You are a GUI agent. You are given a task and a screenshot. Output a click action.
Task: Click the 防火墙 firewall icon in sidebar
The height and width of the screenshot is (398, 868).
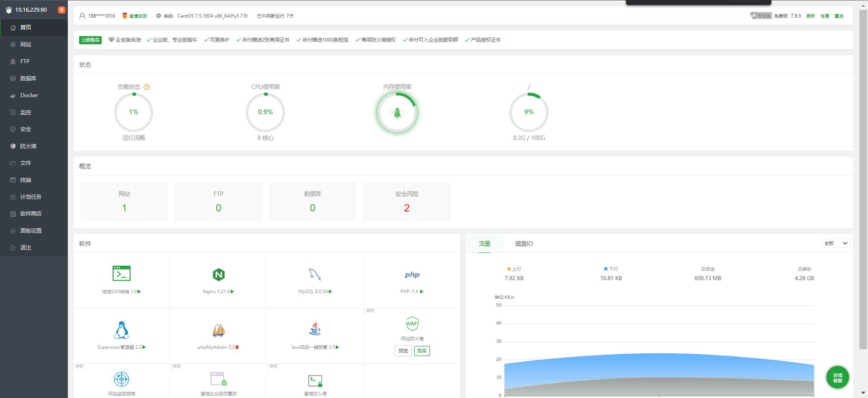coord(13,146)
